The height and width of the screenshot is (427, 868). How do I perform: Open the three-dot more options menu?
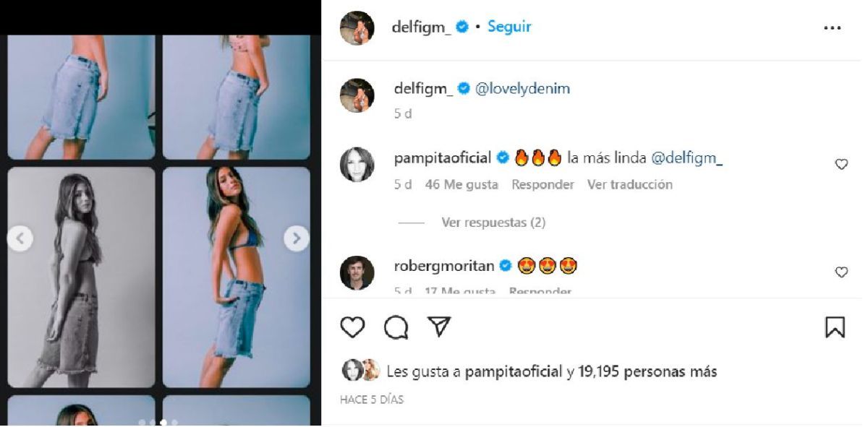click(832, 28)
